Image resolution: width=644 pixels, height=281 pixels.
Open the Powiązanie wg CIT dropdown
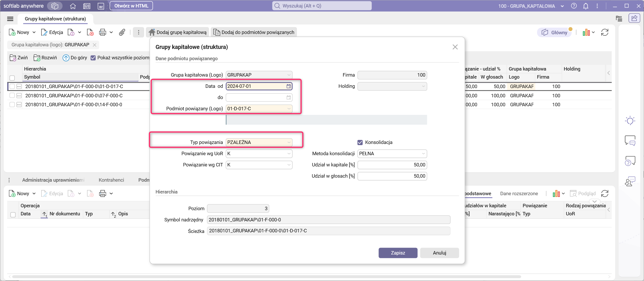click(x=289, y=165)
